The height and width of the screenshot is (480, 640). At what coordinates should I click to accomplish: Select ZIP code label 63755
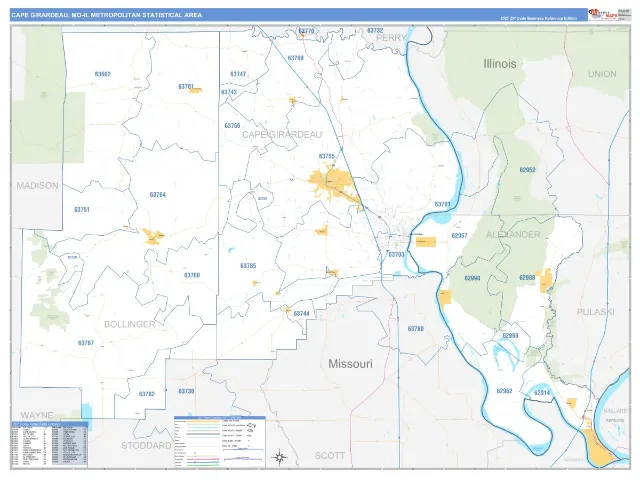[327, 156]
